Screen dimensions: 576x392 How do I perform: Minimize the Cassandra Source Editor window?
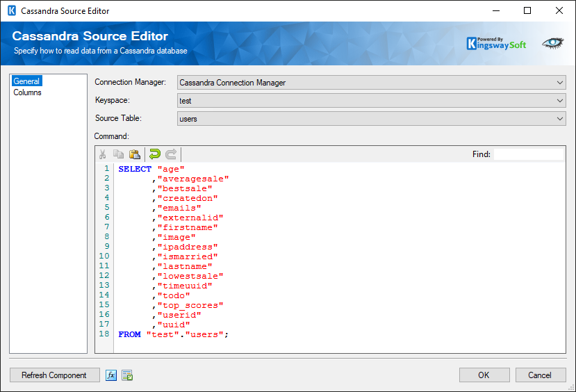(496, 10)
